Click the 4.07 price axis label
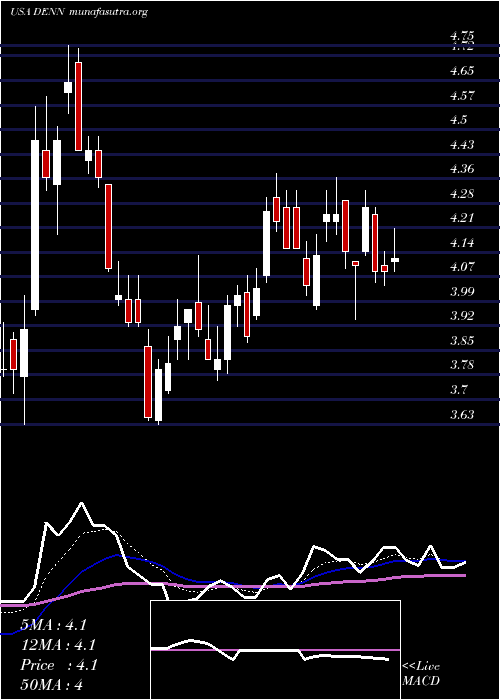Viewport: 500px width, 700px height. 462,267
